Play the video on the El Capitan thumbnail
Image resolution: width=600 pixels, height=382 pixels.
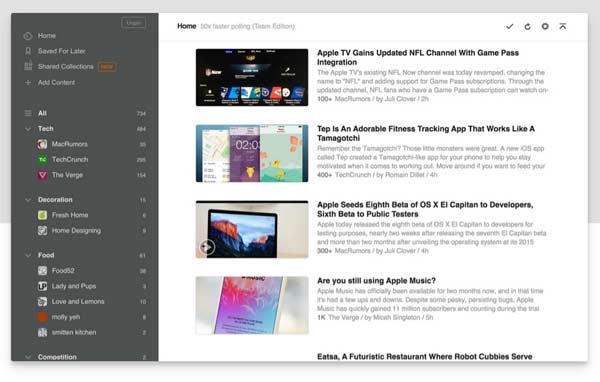[207, 247]
